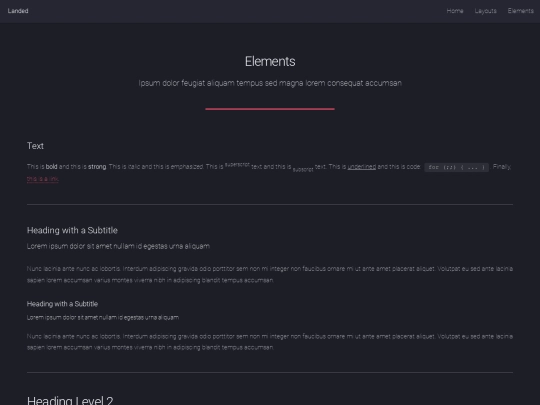Image resolution: width=540 pixels, height=405 pixels.
Task: Click the Elements page title
Action: click(270, 62)
